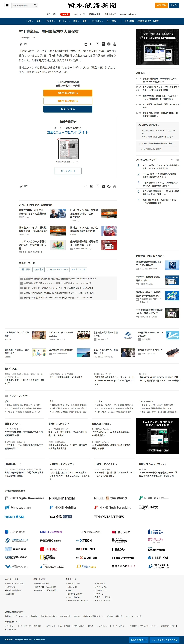This screenshot has width=184, height=644.
Task: Expand the ビジネス navigation dropdown
Action: pos(50,21)
